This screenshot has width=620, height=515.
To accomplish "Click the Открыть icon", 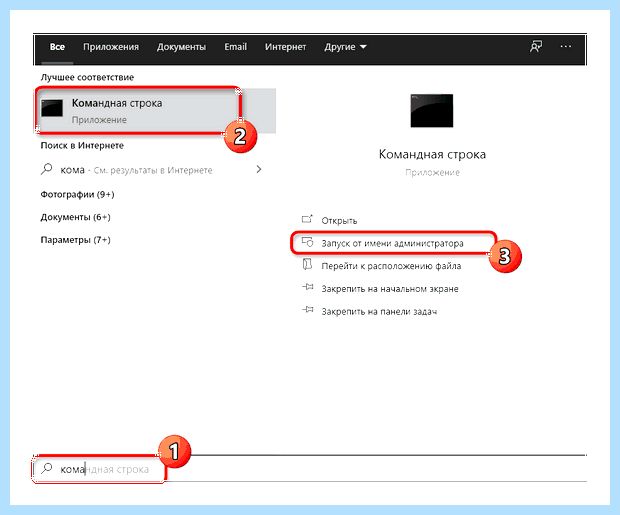I will pyautogui.click(x=307, y=220).
